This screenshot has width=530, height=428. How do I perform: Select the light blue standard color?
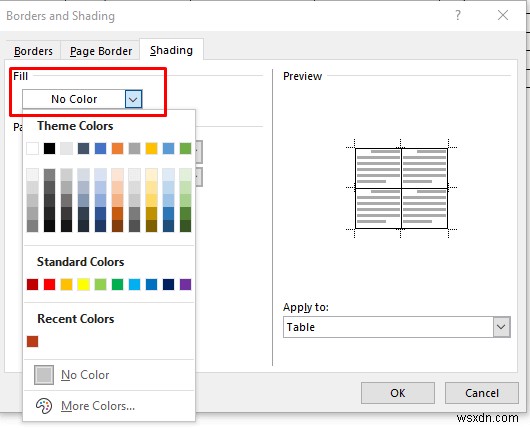click(x=135, y=284)
